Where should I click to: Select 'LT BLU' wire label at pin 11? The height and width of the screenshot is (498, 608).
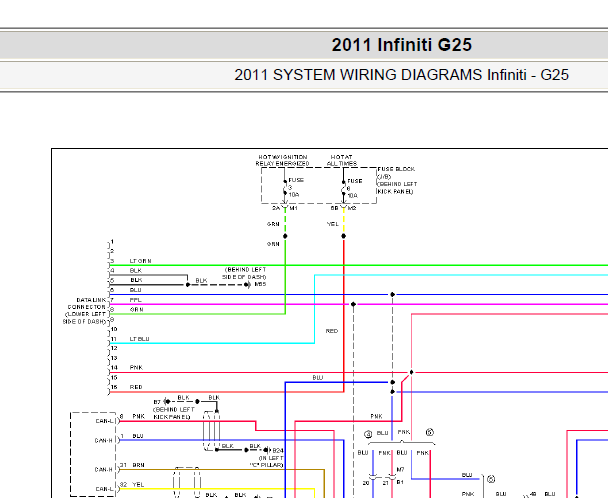[x=139, y=339]
